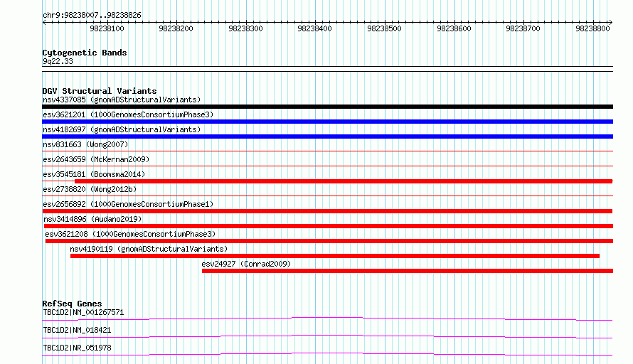The width and height of the screenshot is (633, 364).
Task: Open the TBC1D2|NM_018421 transcript label
Action: pyautogui.click(x=77, y=330)
